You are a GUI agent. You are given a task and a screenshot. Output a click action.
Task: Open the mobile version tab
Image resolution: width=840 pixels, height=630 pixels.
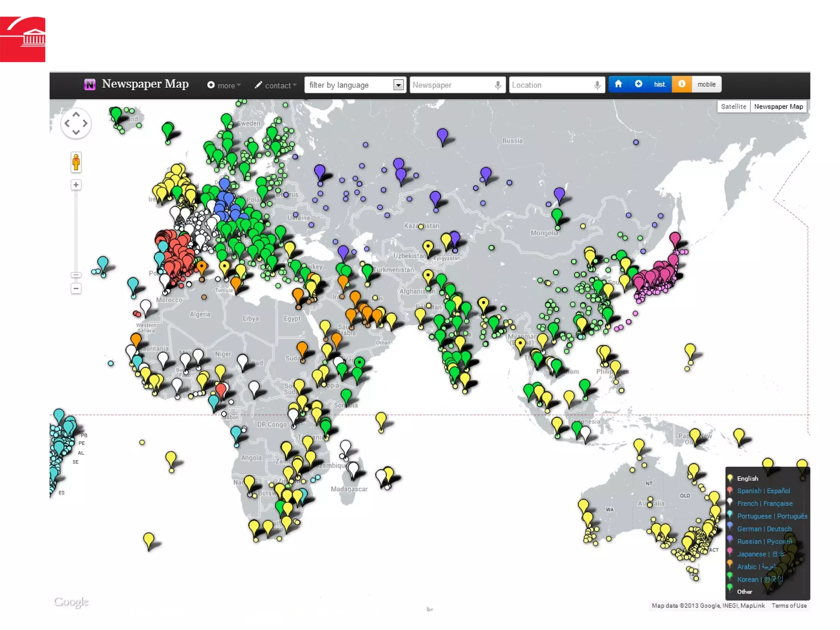pyautogui.click(x=706, y=84)
